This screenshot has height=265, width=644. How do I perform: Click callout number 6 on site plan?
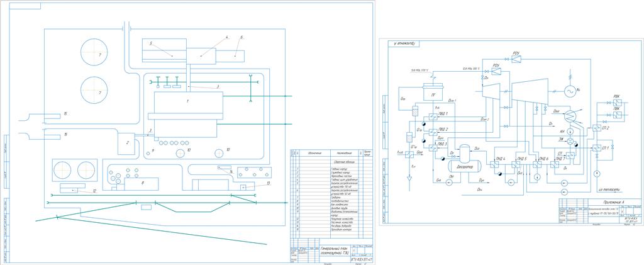(241, 37)
